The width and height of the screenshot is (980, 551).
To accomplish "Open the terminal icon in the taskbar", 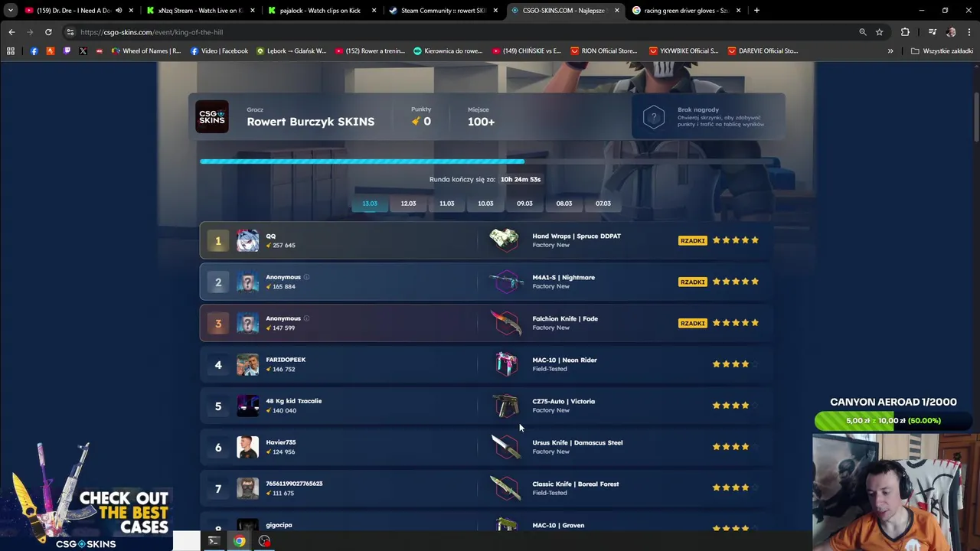I will coord(214,541).
